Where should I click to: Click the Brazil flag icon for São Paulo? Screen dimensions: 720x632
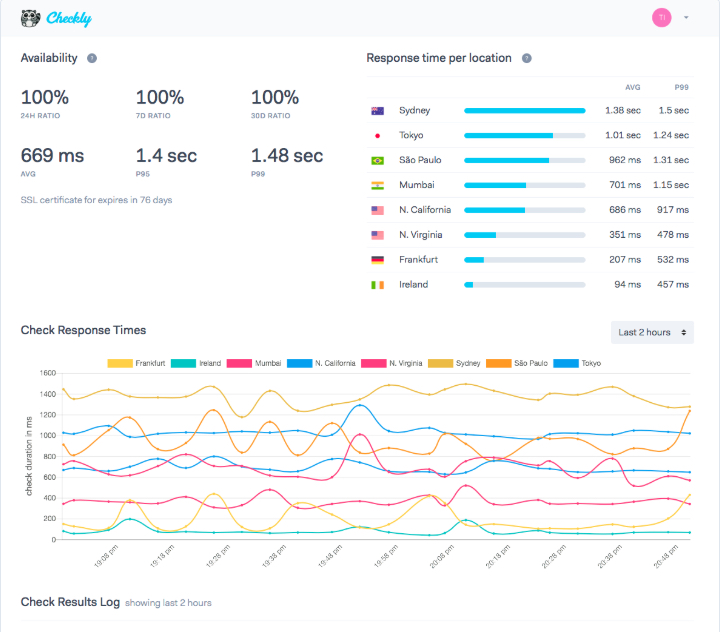[x=377, y=160]
